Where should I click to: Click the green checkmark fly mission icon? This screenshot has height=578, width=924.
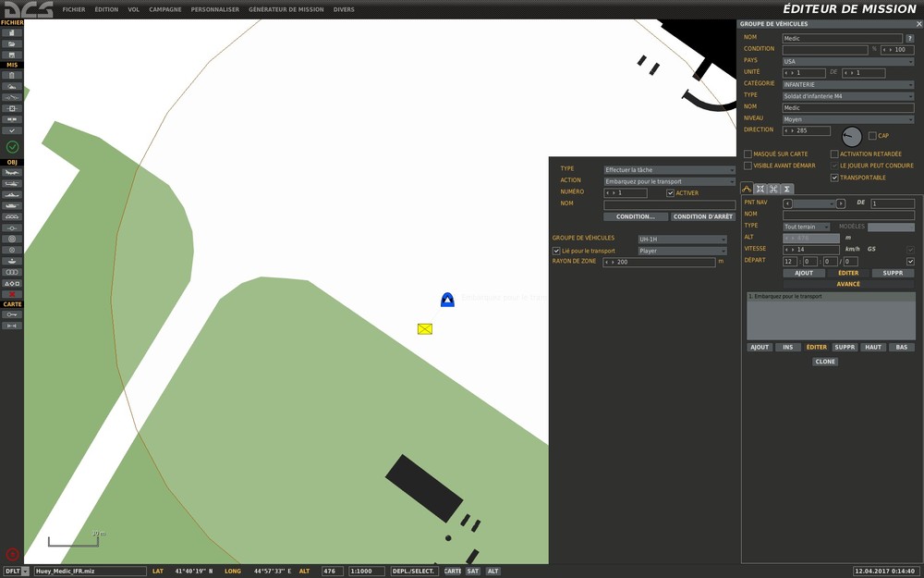pyautogui.click(x=12, y=146)
